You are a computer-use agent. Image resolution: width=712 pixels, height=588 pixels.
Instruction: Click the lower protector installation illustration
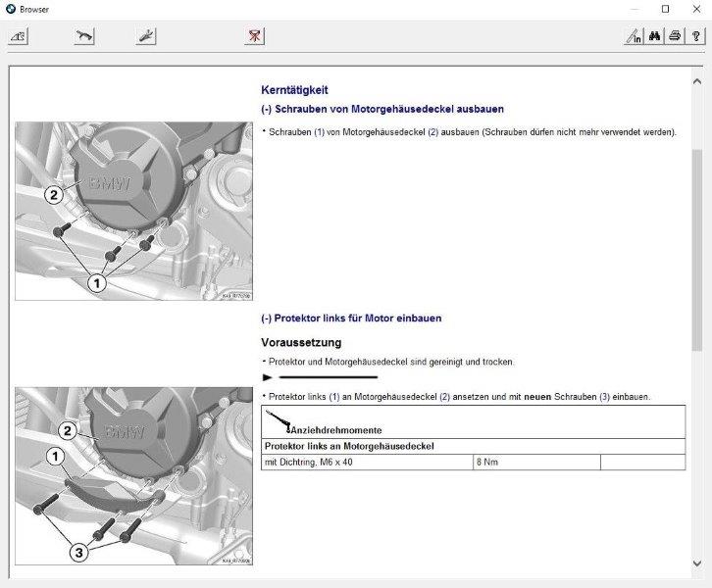point(133,475)
